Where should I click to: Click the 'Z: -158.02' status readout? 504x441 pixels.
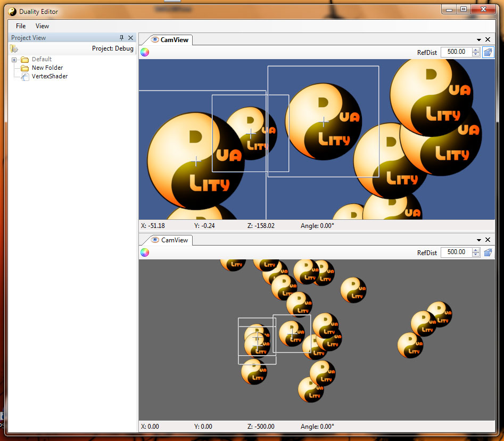click(x=261, y=226)
